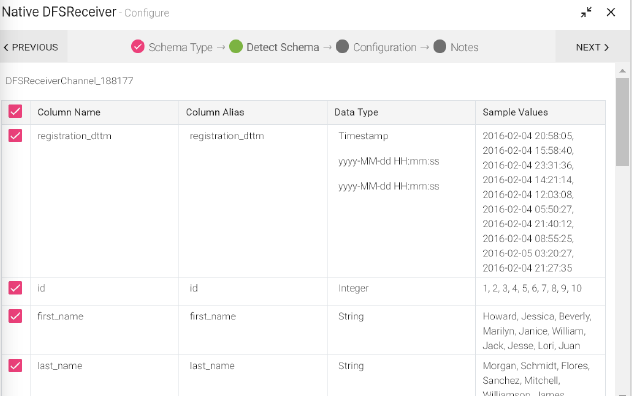
Task: Click the first_name column name cell
Action: pyautogui.click(x=60, y=317)
